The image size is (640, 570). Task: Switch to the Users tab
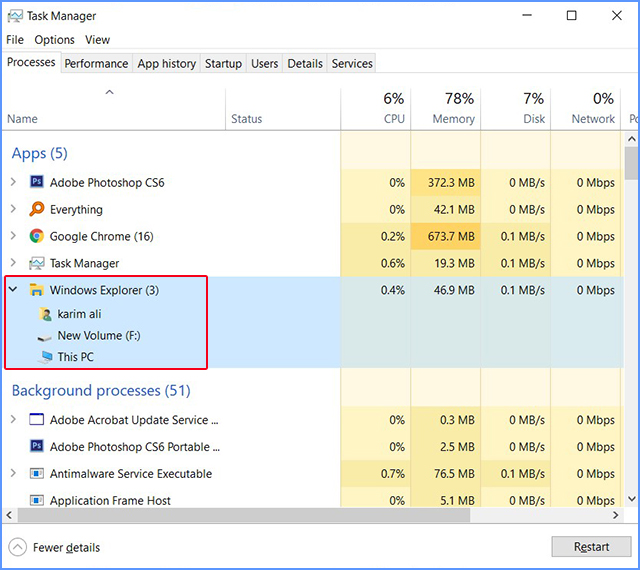(x=264, y=63)
